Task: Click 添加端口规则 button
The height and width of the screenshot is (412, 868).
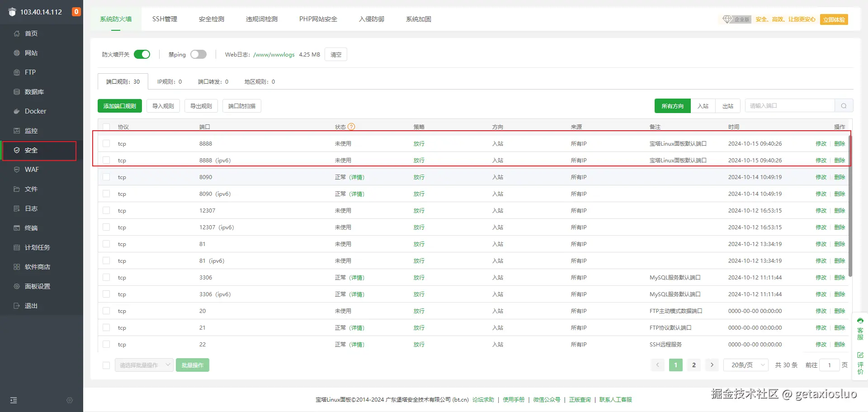Action: pyautogui.click(x=120, y=106)
